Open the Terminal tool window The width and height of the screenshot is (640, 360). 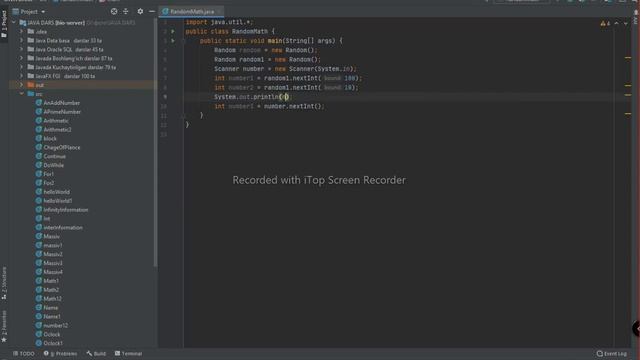click(128, 353)
